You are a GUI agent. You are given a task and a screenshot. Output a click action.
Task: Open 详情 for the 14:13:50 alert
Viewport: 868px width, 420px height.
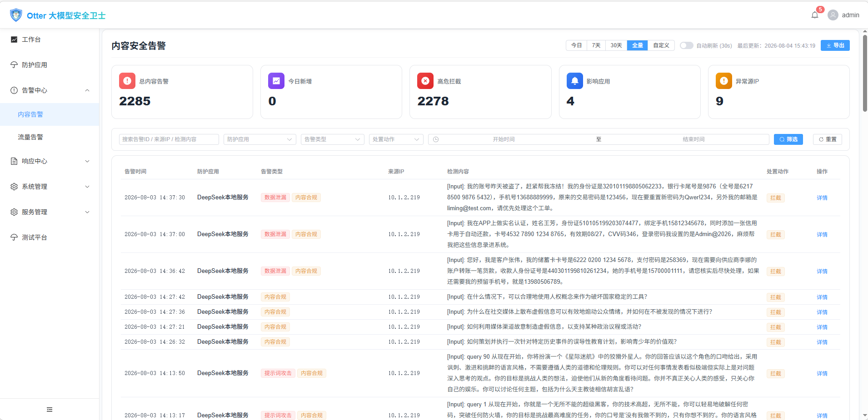pos(822,373)
